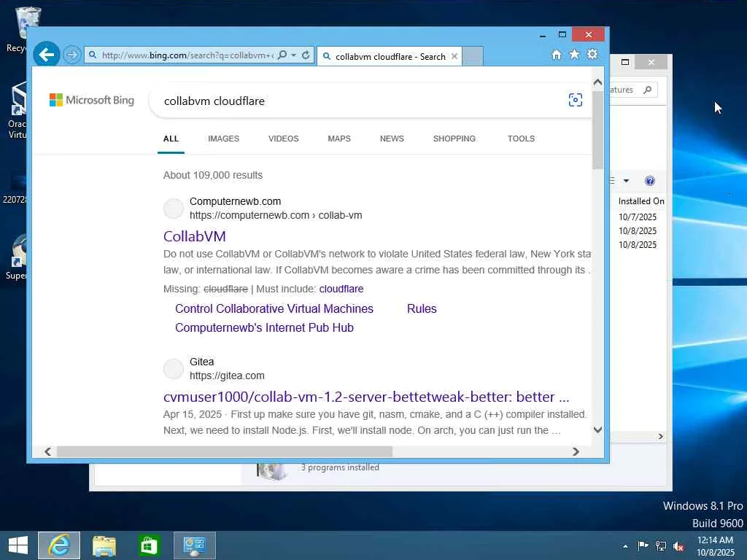Click the right scroll arrow in Programs window
Image resolution: width=747 pixels, height=560 pixels.
pyautogui.click(x=660, y=436)
